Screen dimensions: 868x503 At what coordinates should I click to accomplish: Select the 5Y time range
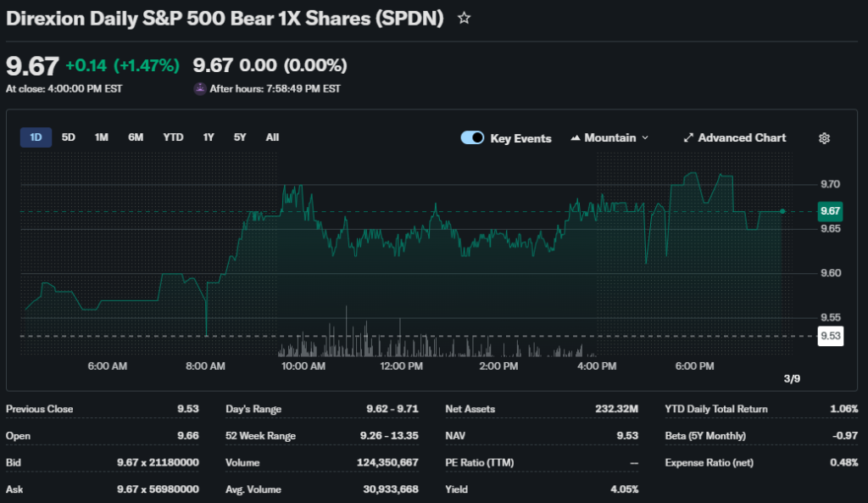(x=240, y=137)
